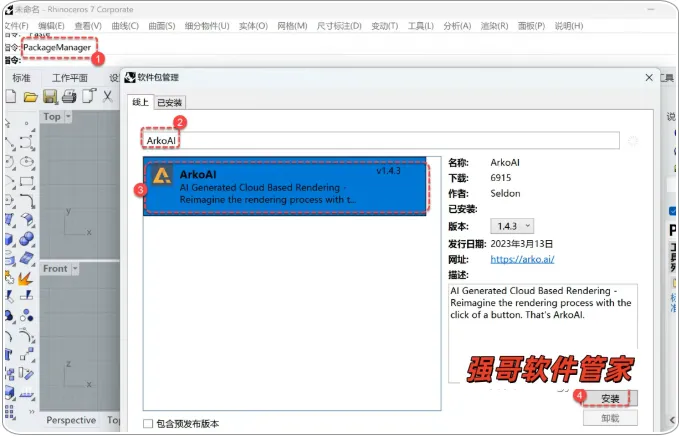
Task: Click the Group objects icon
Action: point(9,315)
